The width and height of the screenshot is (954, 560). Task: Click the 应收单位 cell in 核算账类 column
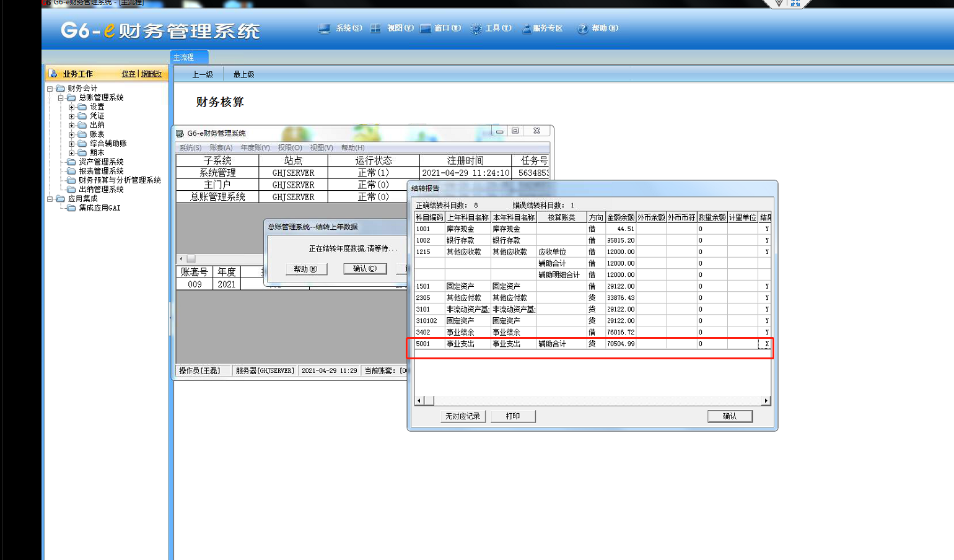(561, 252)
